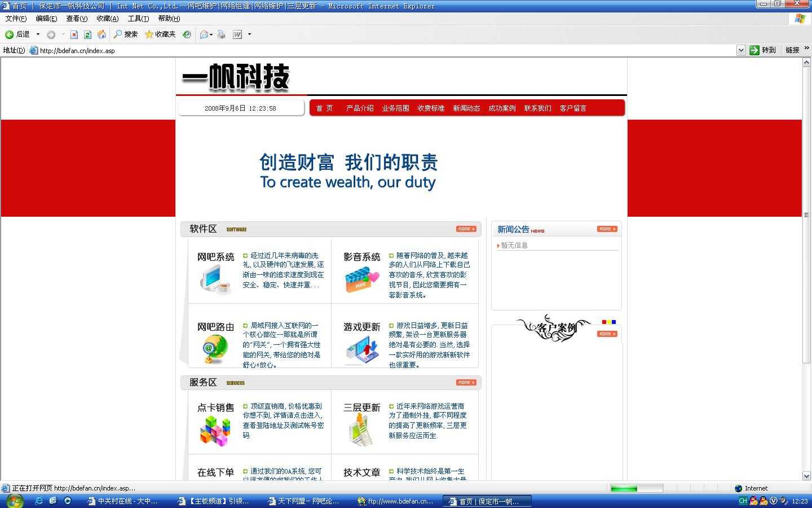Open the Forward button history dropdown arrow
This screenshot has height=508, width=812.
click(x=63, y=34)
